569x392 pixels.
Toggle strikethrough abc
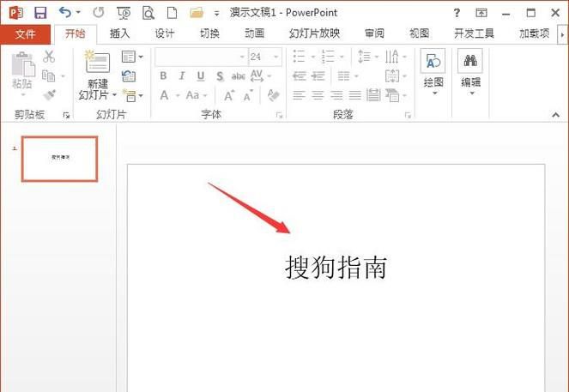click(239, 76)
